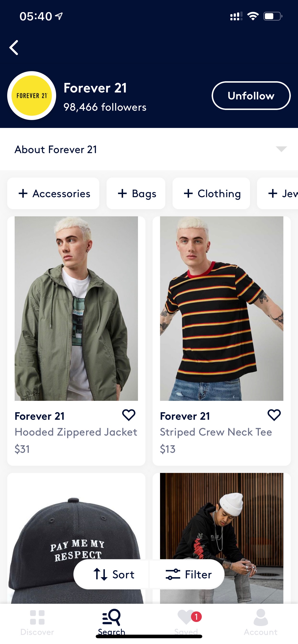Add the partially visible Jewelry filter
The height and width of the screenshot is (644, 298).
coord(277,193)
